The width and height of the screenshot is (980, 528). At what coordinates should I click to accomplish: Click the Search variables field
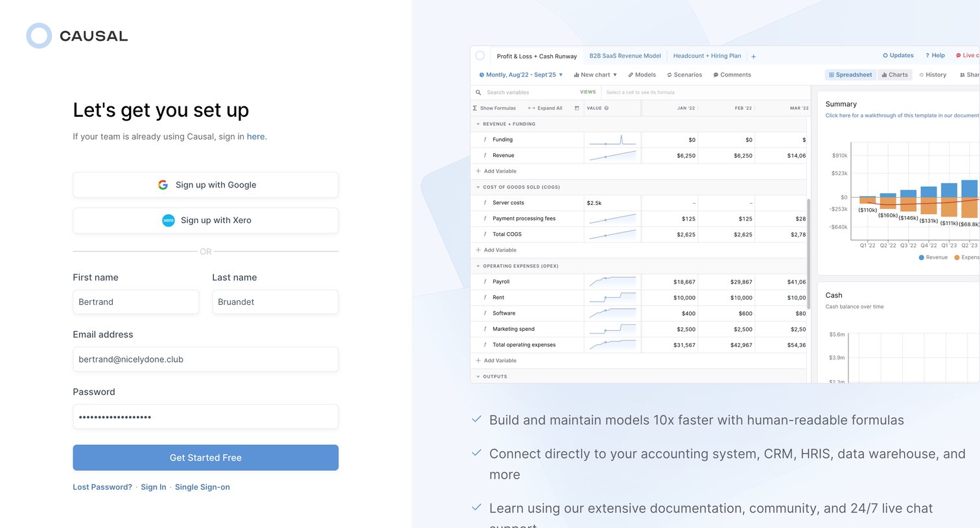click(525, 93)
